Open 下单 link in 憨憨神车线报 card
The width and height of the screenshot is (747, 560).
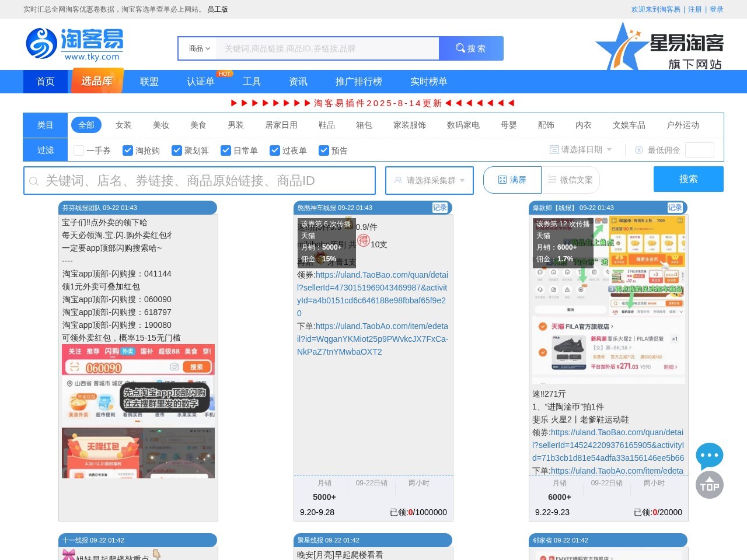[373, 339]
